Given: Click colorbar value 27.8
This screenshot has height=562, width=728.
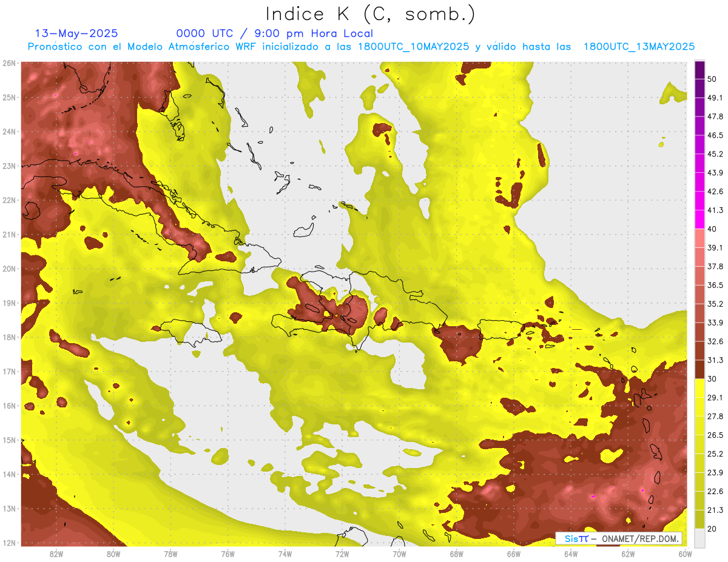Looking at the screenshot, I should tap(715, 416).
